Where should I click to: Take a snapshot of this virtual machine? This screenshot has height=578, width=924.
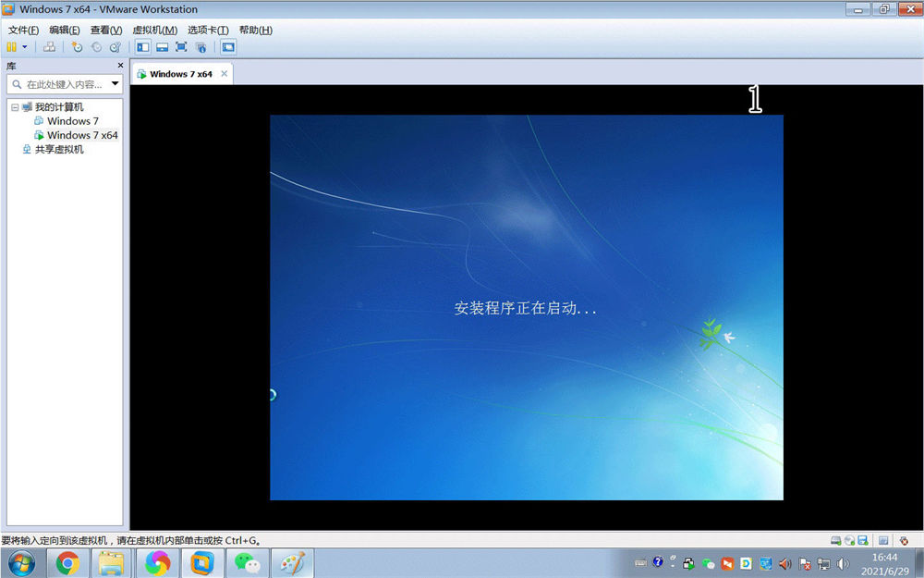coord(77,46)
